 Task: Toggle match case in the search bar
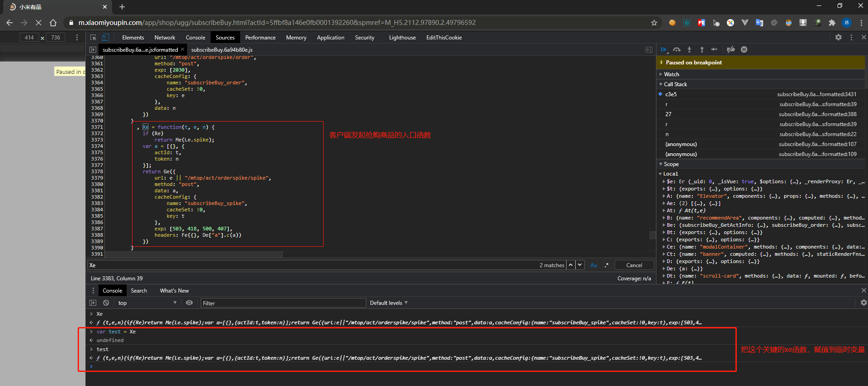tap(593, 265)
